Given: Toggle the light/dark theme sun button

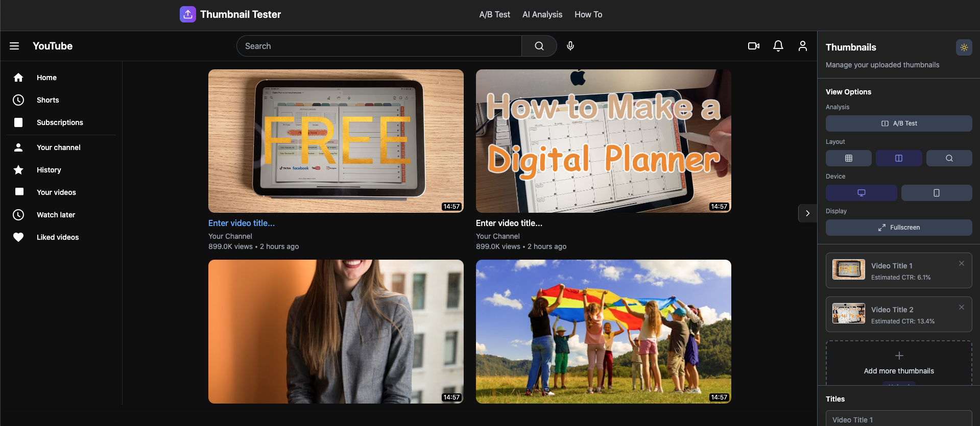Looking at the screenshot, I should click(x=964, y=47).
